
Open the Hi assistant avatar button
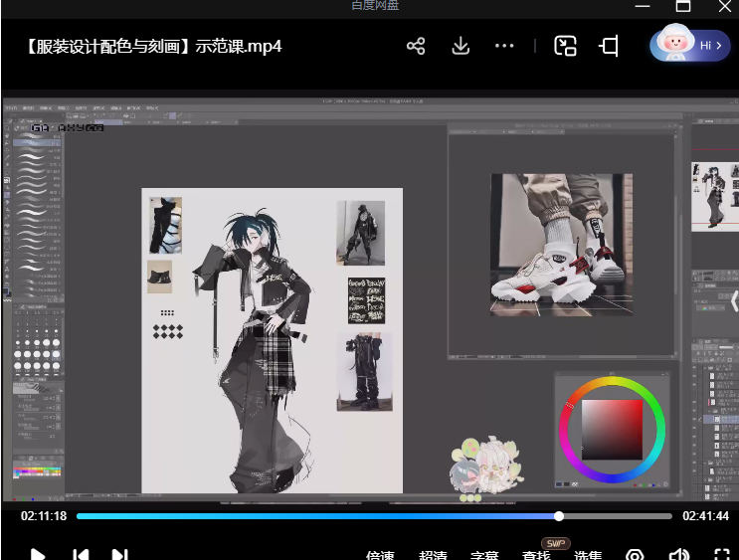(690, 45)
